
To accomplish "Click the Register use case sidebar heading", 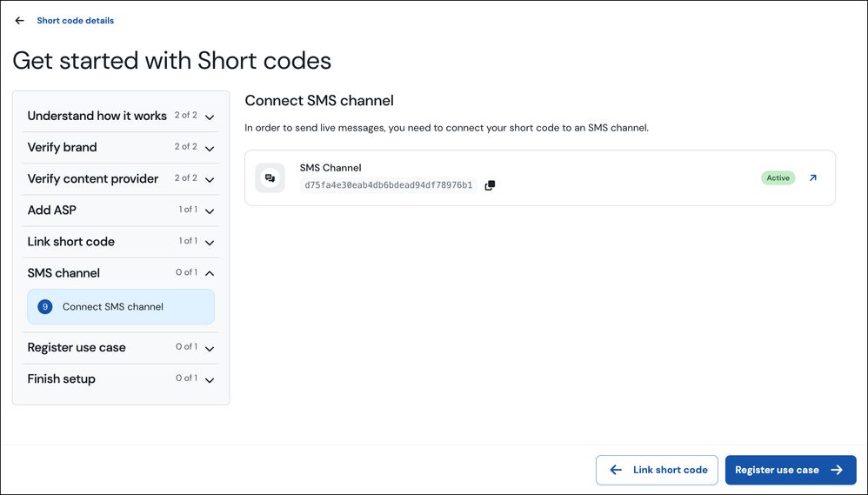I will (77, 347).
